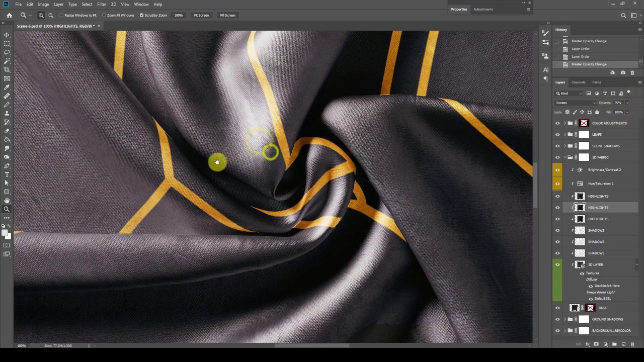The height and width of the screenshot is (362, 644).
Task: Choose Zoom Out mode in options bar
Action: pos(50,15)
